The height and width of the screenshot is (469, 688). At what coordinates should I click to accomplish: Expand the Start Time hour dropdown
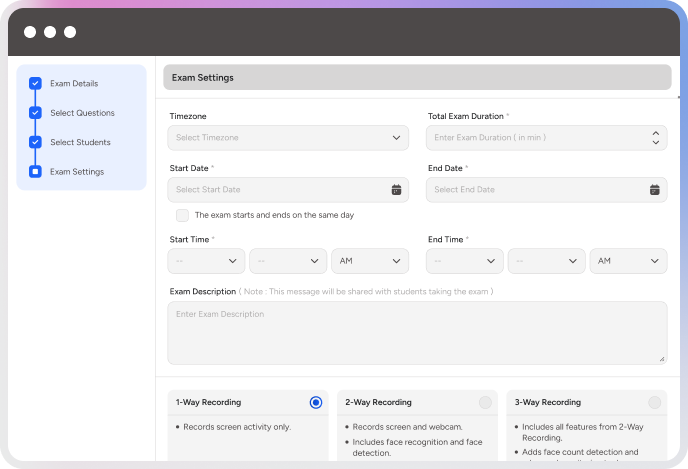[207, 261]
